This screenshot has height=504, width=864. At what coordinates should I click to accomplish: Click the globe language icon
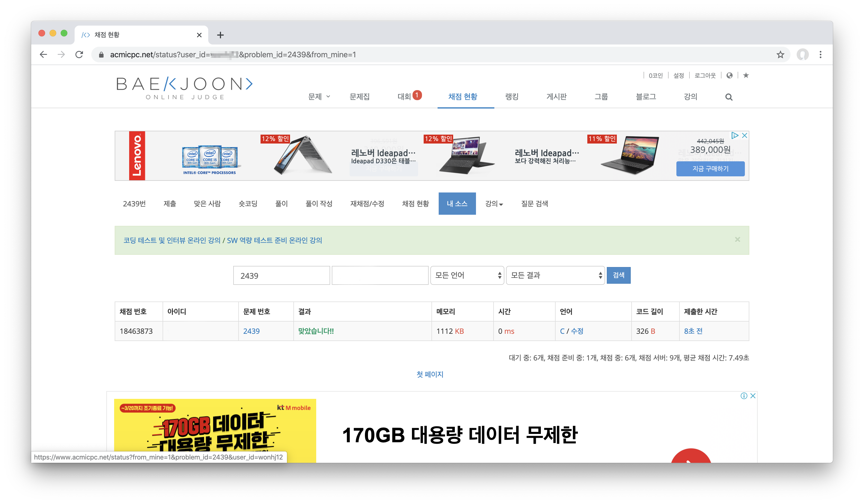point(729,75)
